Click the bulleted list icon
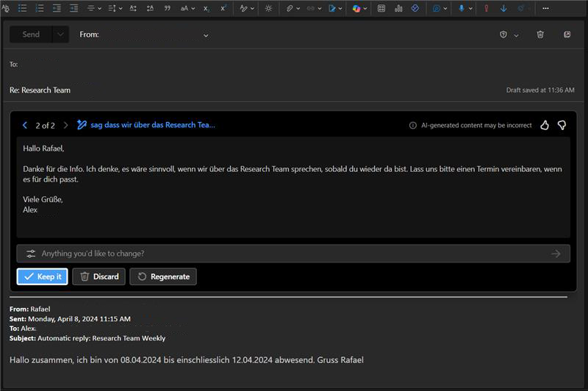This screenshot has width=588, height=391. tap(22, 8)
